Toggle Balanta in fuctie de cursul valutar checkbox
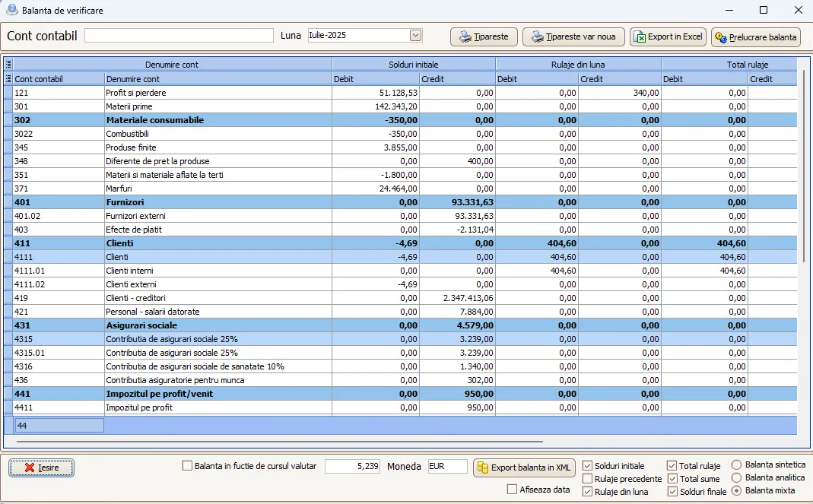 187,466
